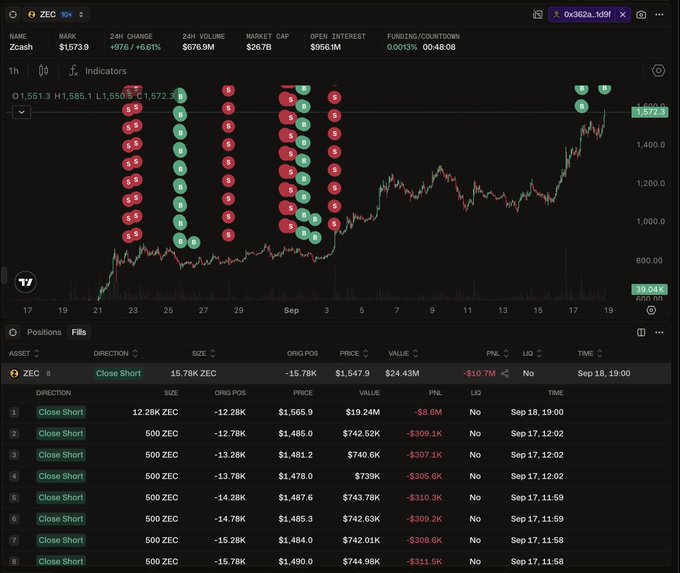Screen dimensions: 680x573
Task: Take a chart snapshot with camera icon
Action: click(x=641, y=15)
